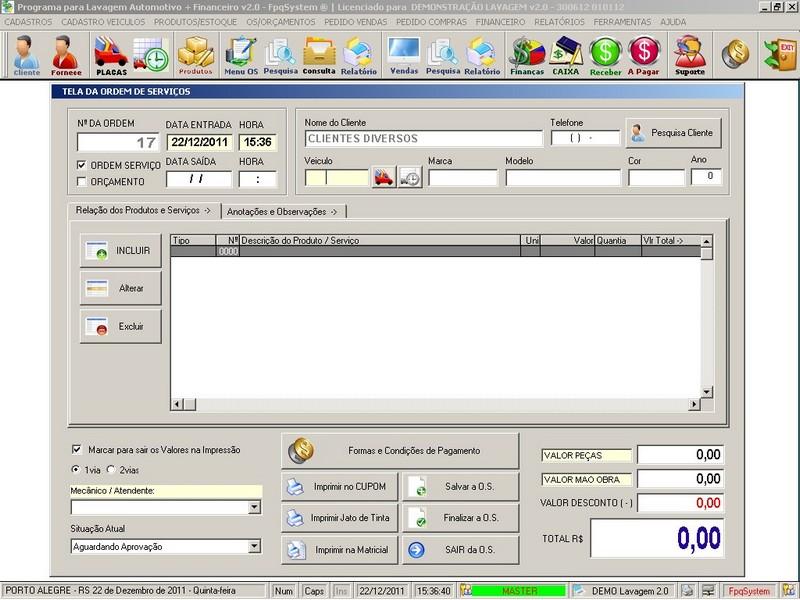This screenshot has width=800, height=600.
Task: Click the Marca input field
Action: [x=463, y=178]
